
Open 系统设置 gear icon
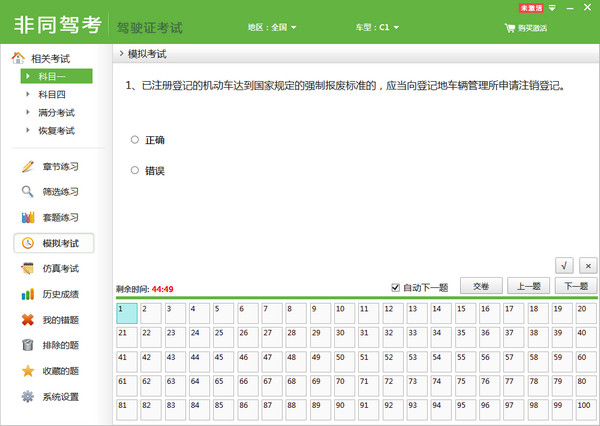tap(27, 397)
